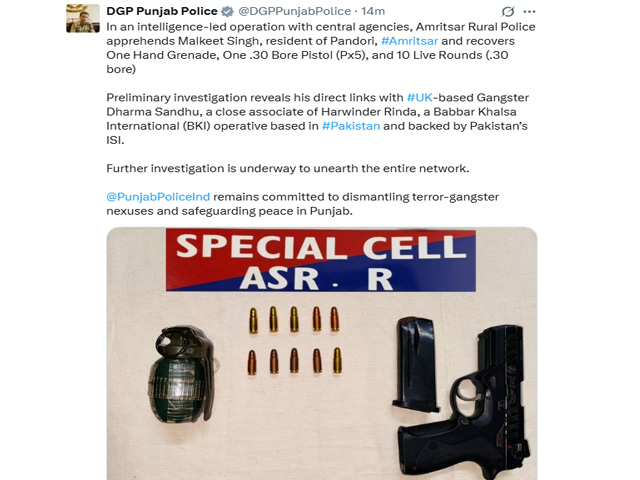Follow the #Amritsar hashtag
The height and width of the screenshot is (480, 640).
coord(410,41)
